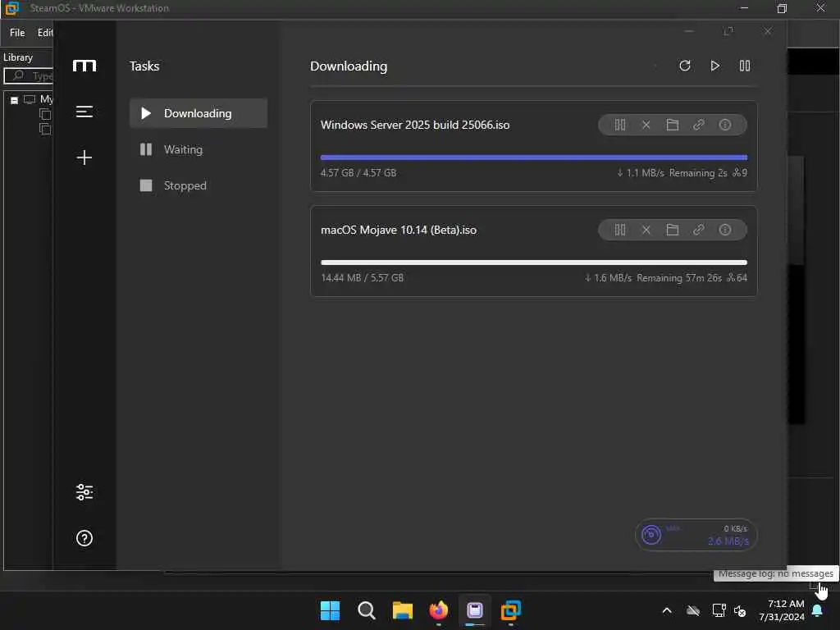Open the Motrix preferences sliders icon
The height and width of the screenshot is (630, 840).
[x=84, y=492]
